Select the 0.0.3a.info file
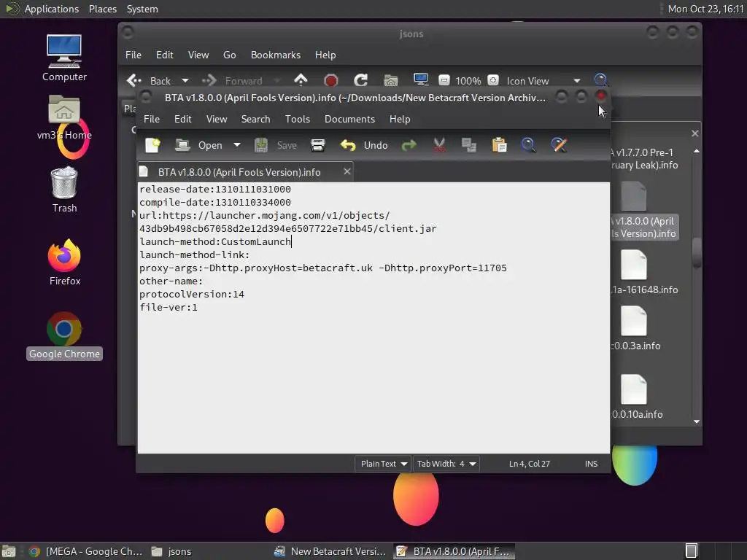Screen dimensions: 747x560 636,329
